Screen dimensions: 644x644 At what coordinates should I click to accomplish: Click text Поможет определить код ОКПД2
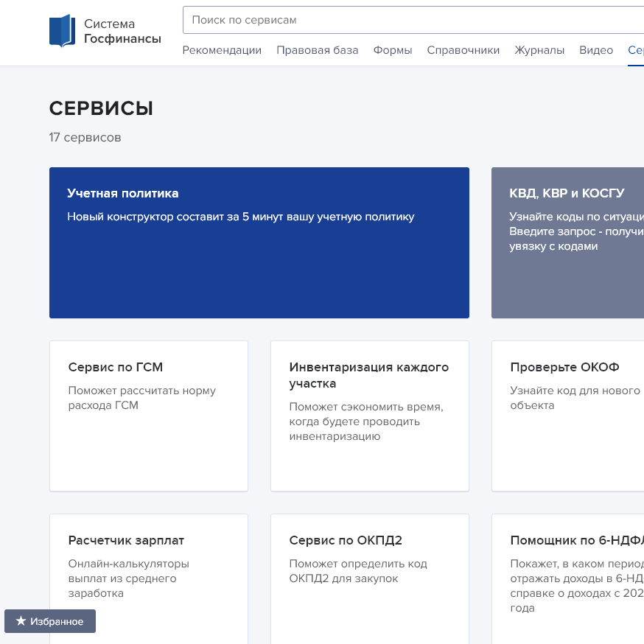[358, 571]
